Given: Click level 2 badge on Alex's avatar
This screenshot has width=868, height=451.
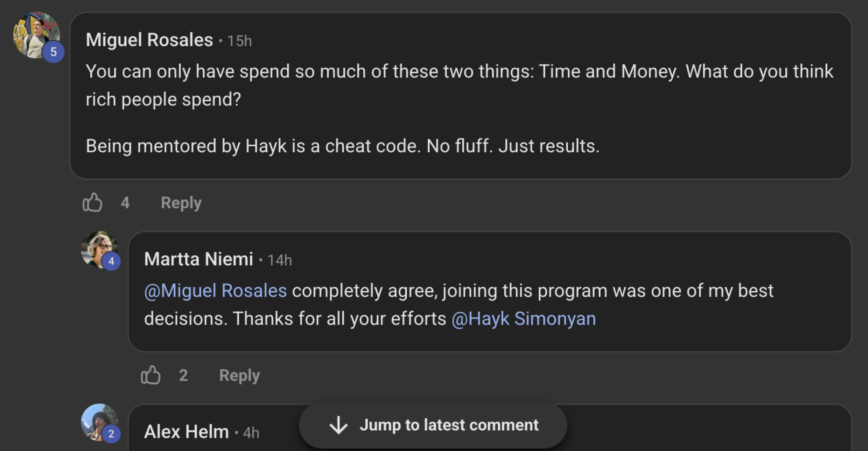Looking at the screenshot, I should pos(111,434).
